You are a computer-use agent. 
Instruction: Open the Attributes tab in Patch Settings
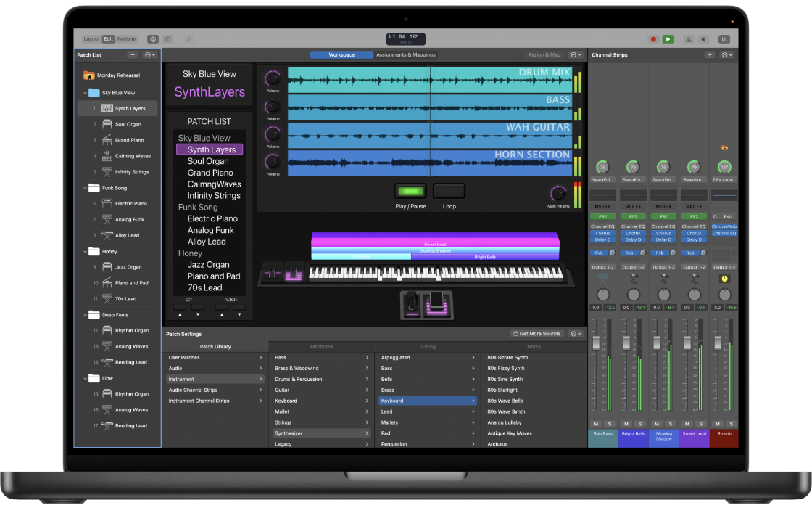point(321,346)
